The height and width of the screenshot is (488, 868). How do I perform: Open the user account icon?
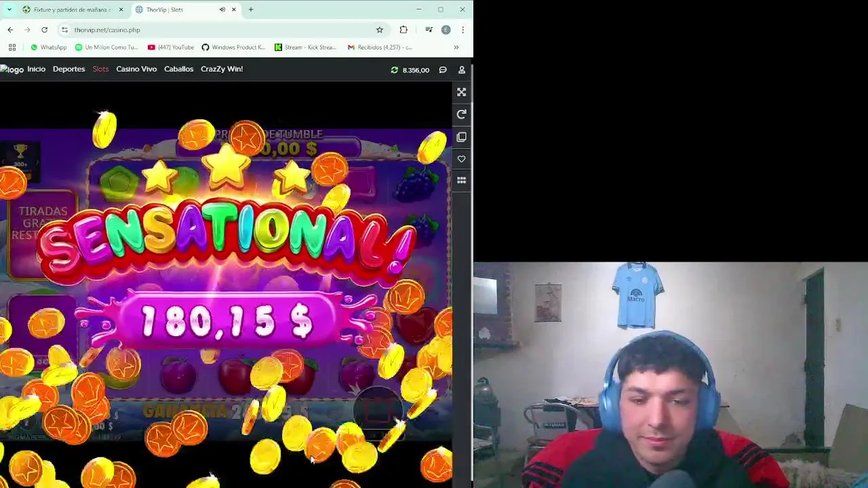[x=462, y=70]
